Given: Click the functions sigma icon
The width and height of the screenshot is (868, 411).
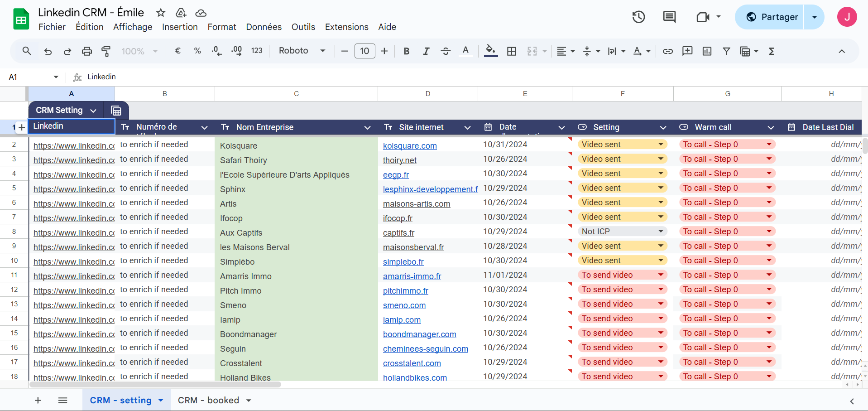Looking at the screenshot, I should (x=772, y=51).
